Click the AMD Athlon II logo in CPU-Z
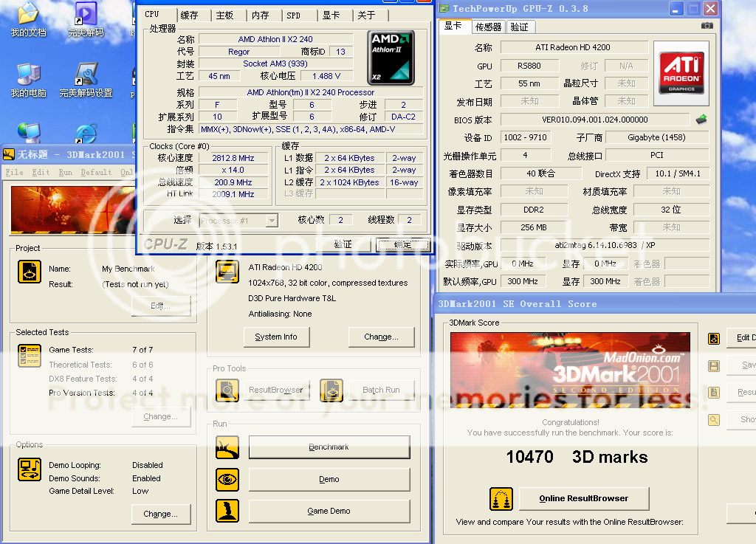Screen dimensions: 756x544 (x=391, y=58)
